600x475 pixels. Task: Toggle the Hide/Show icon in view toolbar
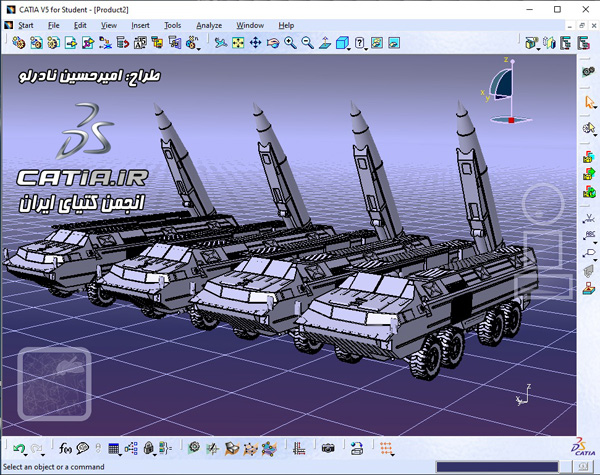pyautogui.click(x=377, y=42)
